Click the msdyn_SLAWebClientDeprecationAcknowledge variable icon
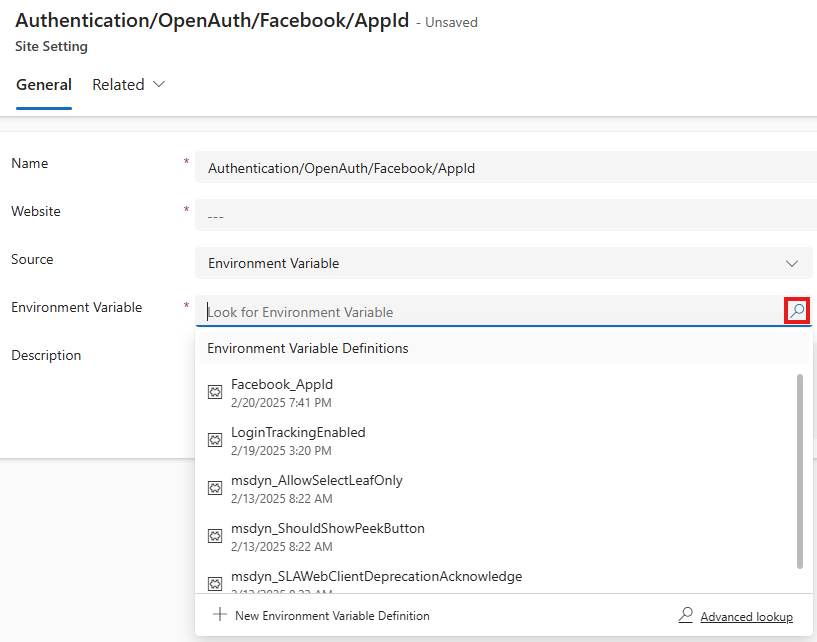This screenshot has width=817, height=642. (215, 584)
